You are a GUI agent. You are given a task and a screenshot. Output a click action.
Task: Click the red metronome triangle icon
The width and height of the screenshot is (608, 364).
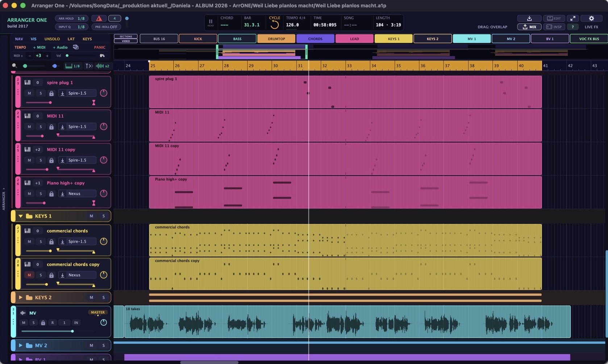click(x=99, y=18)
